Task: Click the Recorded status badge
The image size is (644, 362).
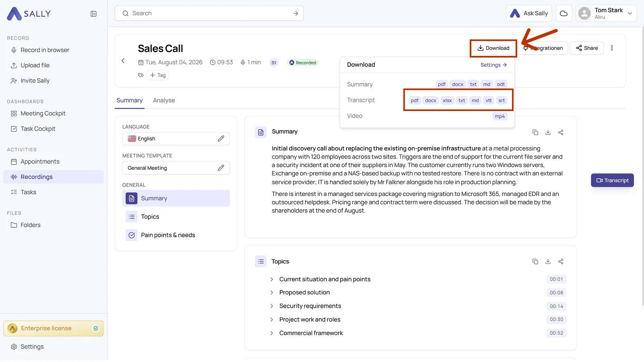Action: click(x=303, y=63)
